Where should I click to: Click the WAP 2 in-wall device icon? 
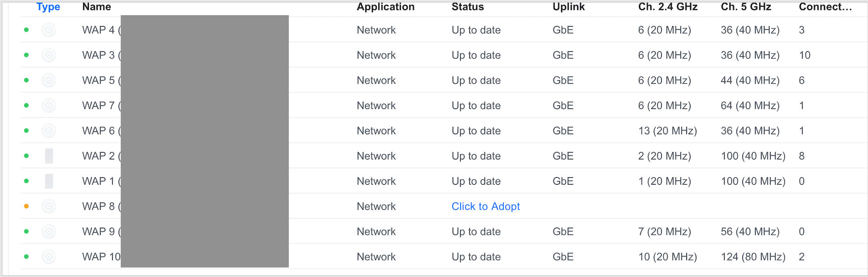point(49,156)
